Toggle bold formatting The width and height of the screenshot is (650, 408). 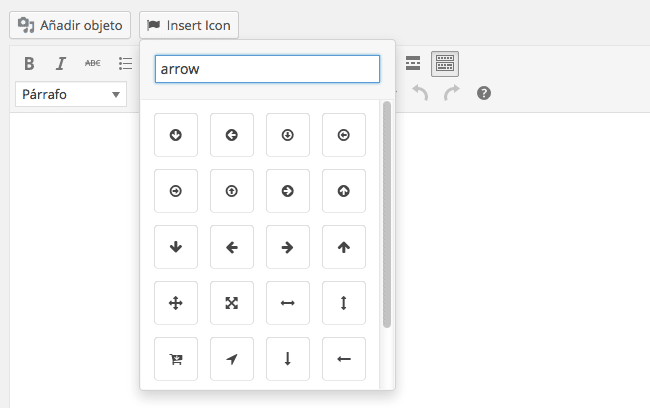(29, 64)
